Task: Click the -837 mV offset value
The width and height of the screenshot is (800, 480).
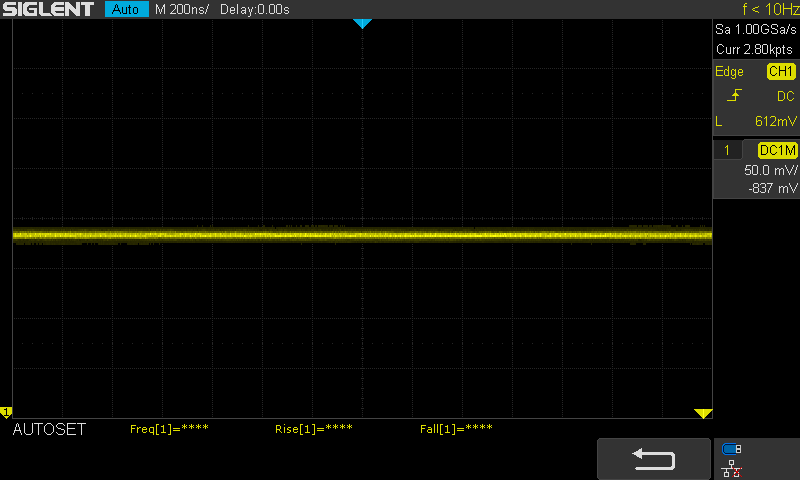Action: (772, 188)
